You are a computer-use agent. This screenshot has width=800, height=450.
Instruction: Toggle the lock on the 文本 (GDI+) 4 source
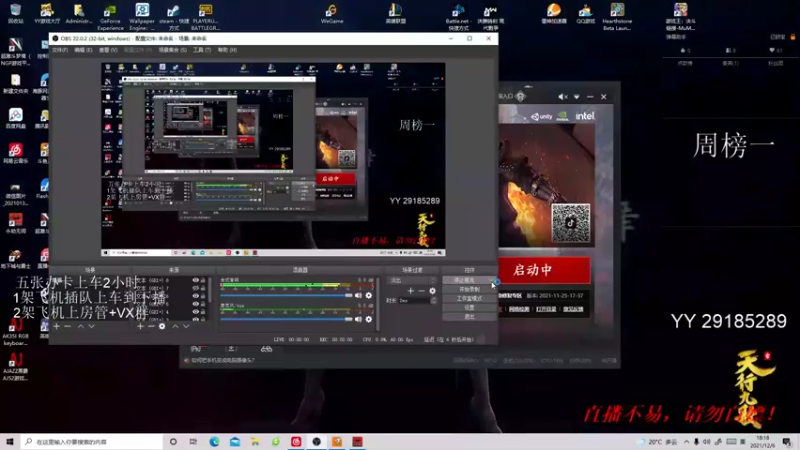click(203, 312)
